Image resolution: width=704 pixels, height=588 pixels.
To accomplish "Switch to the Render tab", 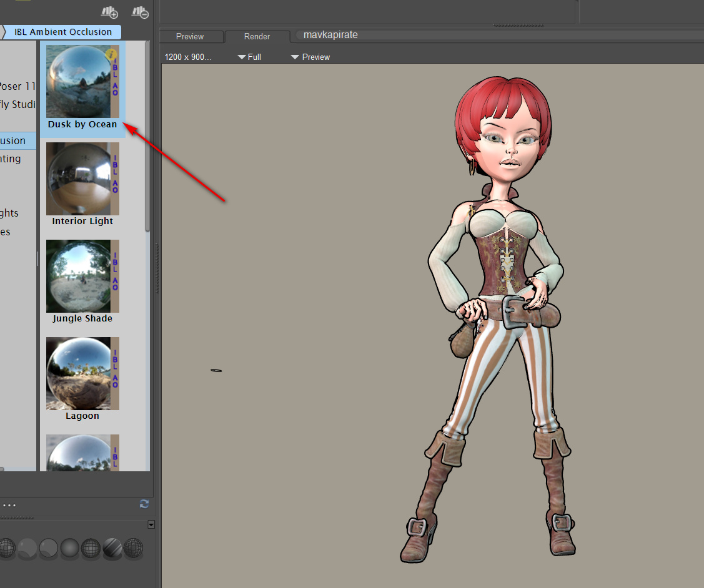I will coord(257,37).
